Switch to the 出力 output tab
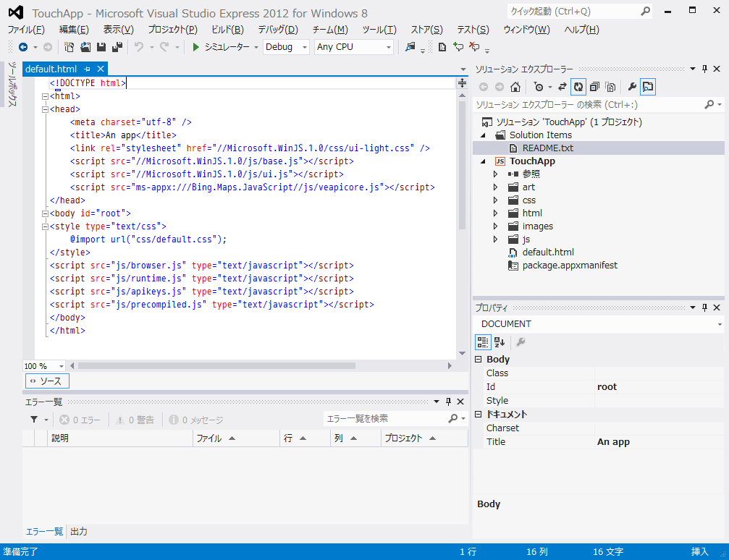 pyautogui.click(x=79, y=532)
